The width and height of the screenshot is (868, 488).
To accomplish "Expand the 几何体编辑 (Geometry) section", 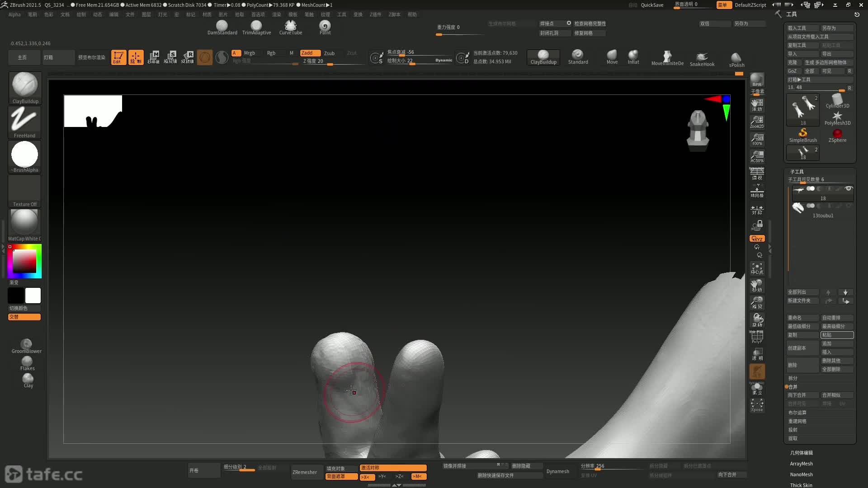I will click(x=801, y=453).
